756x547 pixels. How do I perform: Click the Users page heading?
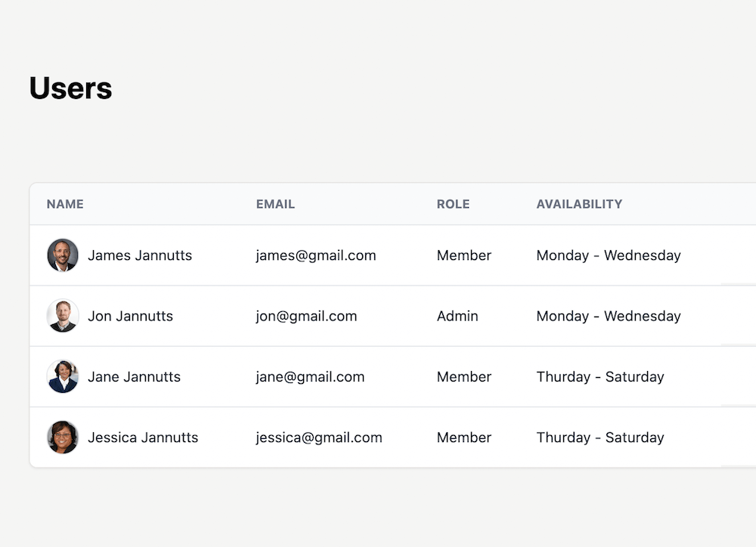point(70,88)
